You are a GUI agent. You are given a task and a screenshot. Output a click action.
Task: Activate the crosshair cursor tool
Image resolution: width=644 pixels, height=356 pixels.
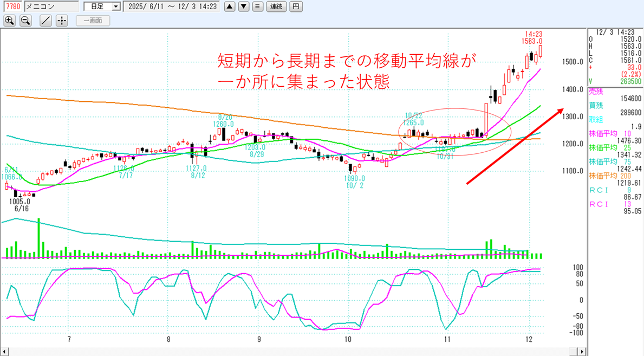coord(62,21)
